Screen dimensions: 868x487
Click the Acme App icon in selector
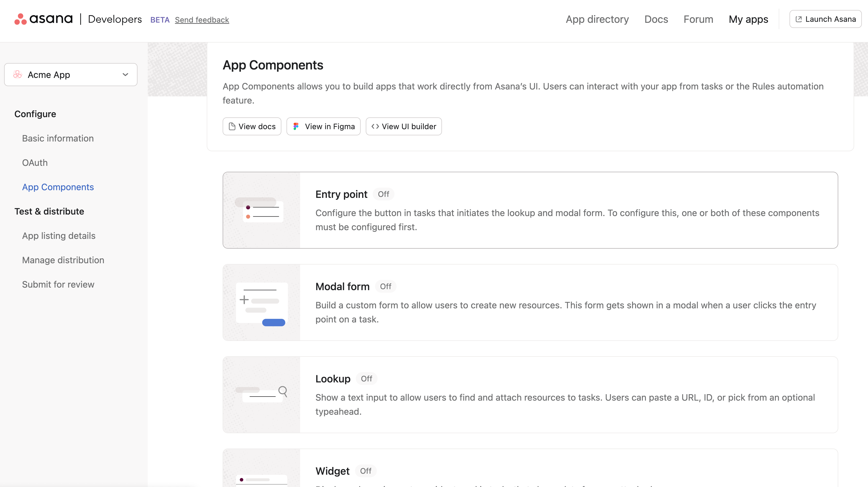coord(17,74)
